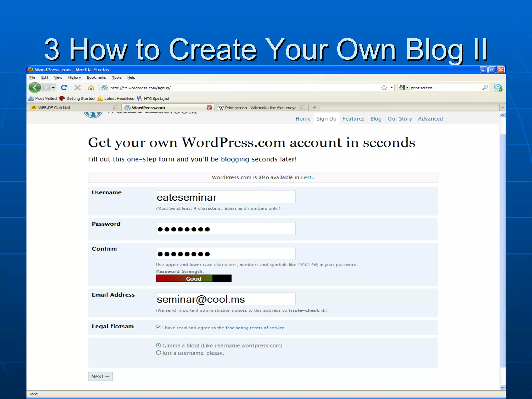The width and height of the screenshot is (532, 399).
Task: Open the Help menu
Action: click(131, 77)
